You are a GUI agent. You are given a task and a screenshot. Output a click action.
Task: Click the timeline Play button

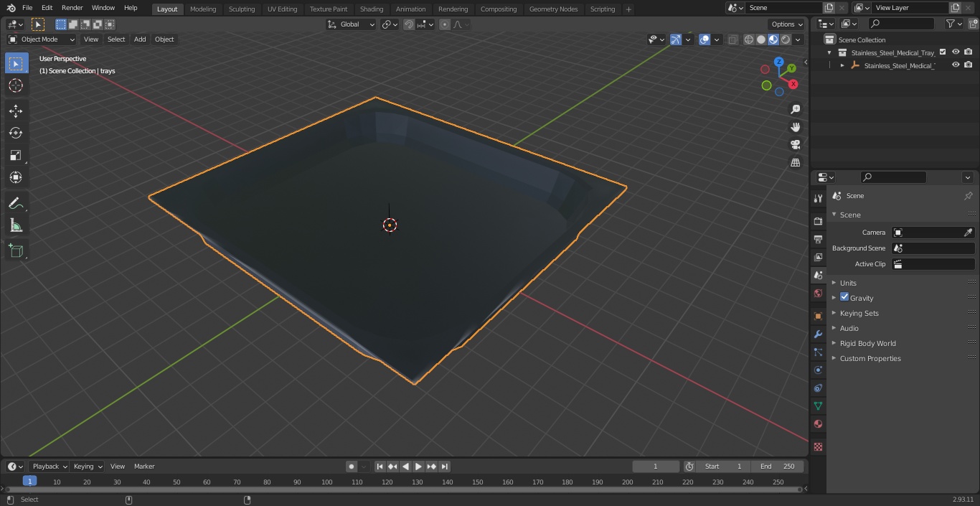point(418,467)
